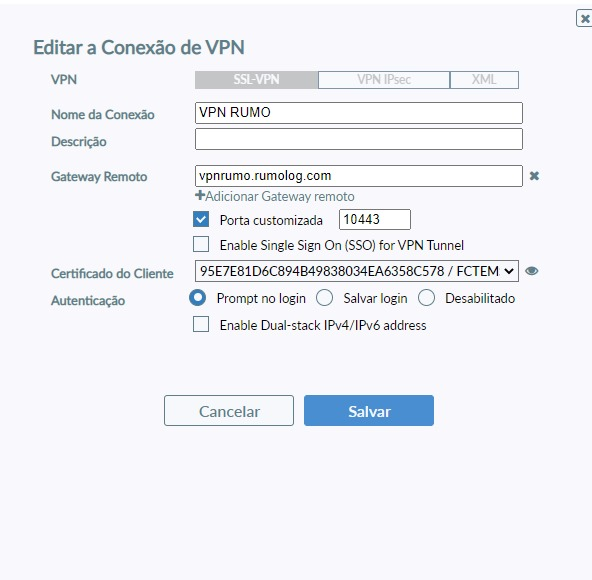The height and width of the screenshot is (580, 592).
Task: Uncheck the Porta customizada checkbox
Action: 201,219
